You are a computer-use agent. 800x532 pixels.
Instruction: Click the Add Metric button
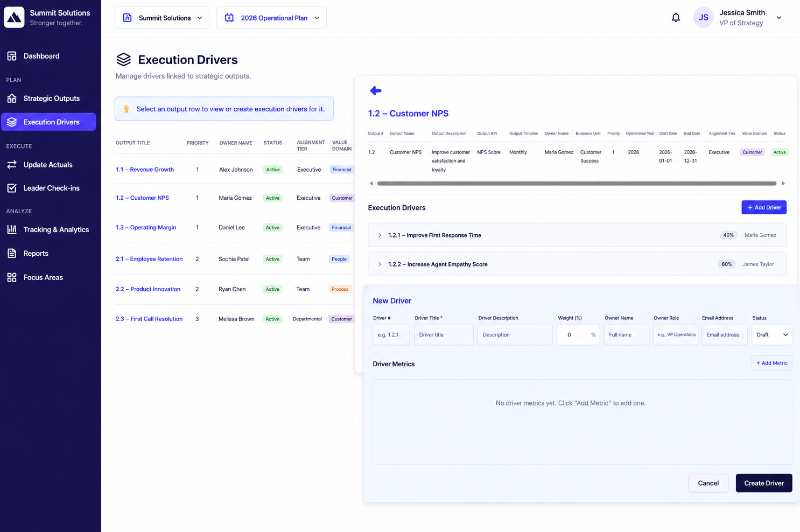pyautogui.click(x=771, y=363)
